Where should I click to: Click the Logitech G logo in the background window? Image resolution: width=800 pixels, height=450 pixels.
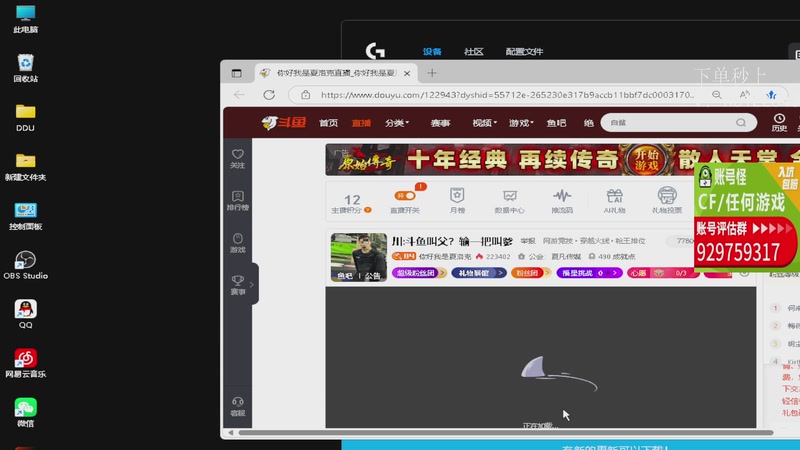[375, 51]
